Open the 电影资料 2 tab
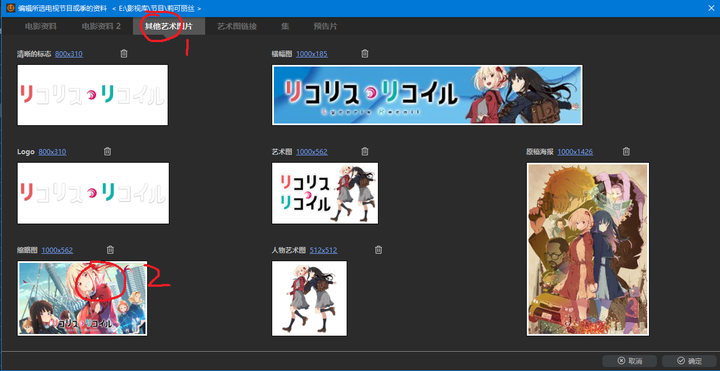The width and height of the screenshot is (720, 371). coord(101,26)
